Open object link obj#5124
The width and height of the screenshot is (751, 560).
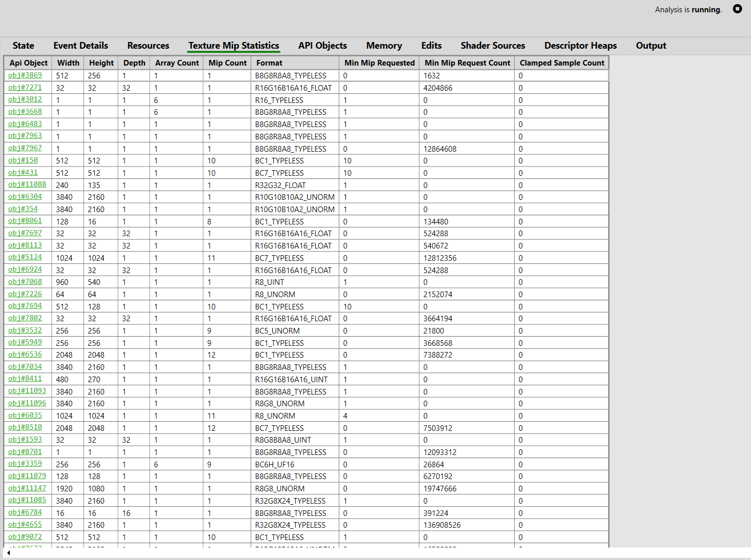pyautogui.click(x=25, y=257)
